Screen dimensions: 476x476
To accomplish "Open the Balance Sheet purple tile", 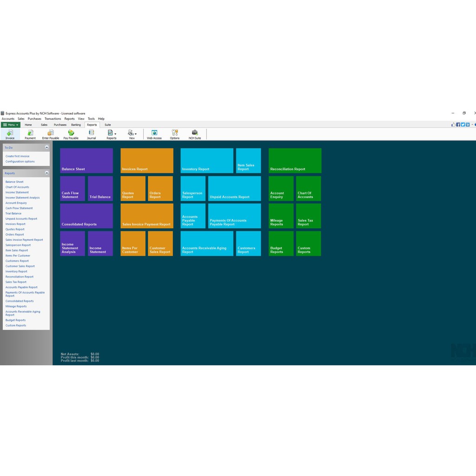I will [86, 161].
